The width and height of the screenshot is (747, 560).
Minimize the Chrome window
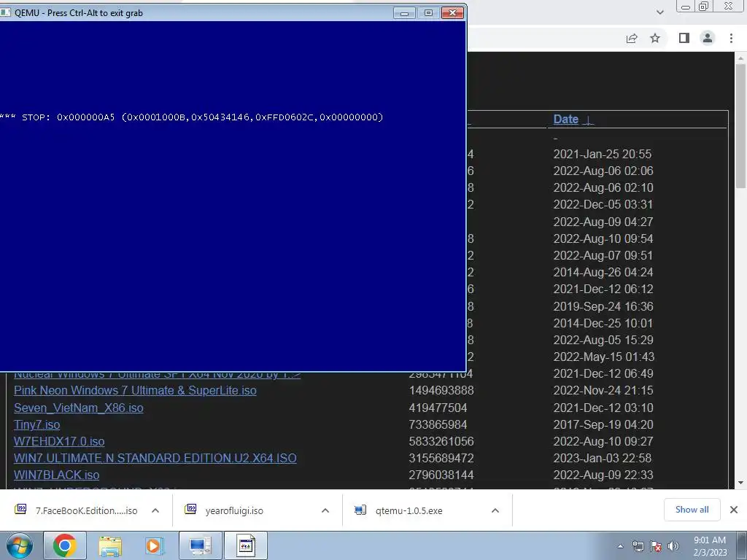(x=686, y=6)
